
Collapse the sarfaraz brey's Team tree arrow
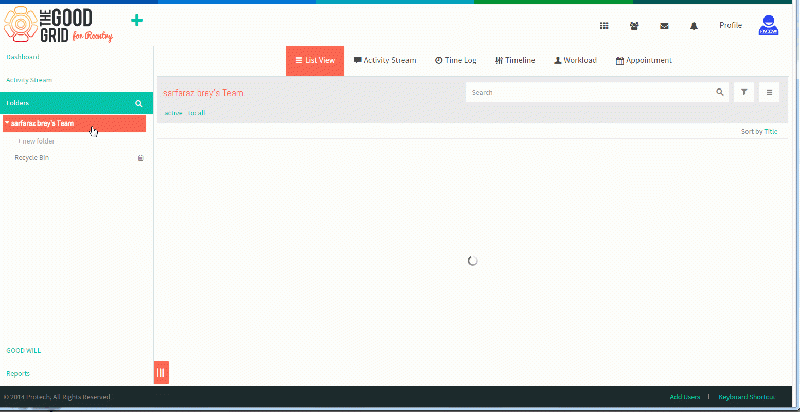pyautogui.click(x=7, y=123)
